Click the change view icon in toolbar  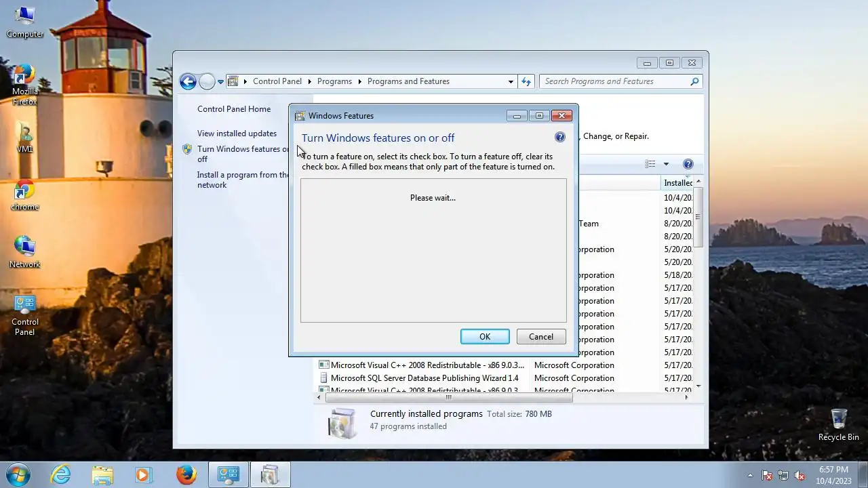[x=650, y=164]
